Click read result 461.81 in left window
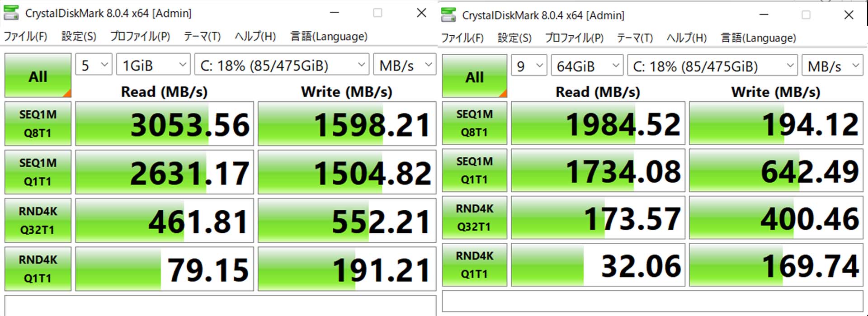Screen dimensions: 868x316 coord(165,220)
